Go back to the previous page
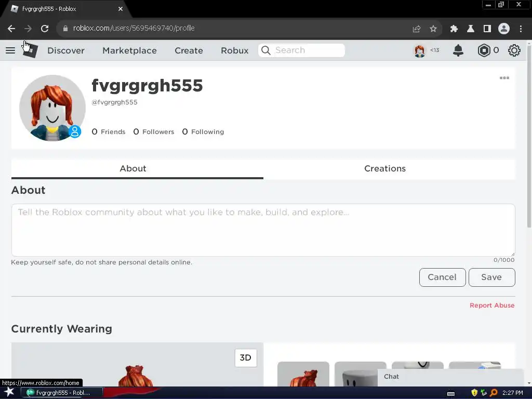The image size is (532, 399). point(11,29)
